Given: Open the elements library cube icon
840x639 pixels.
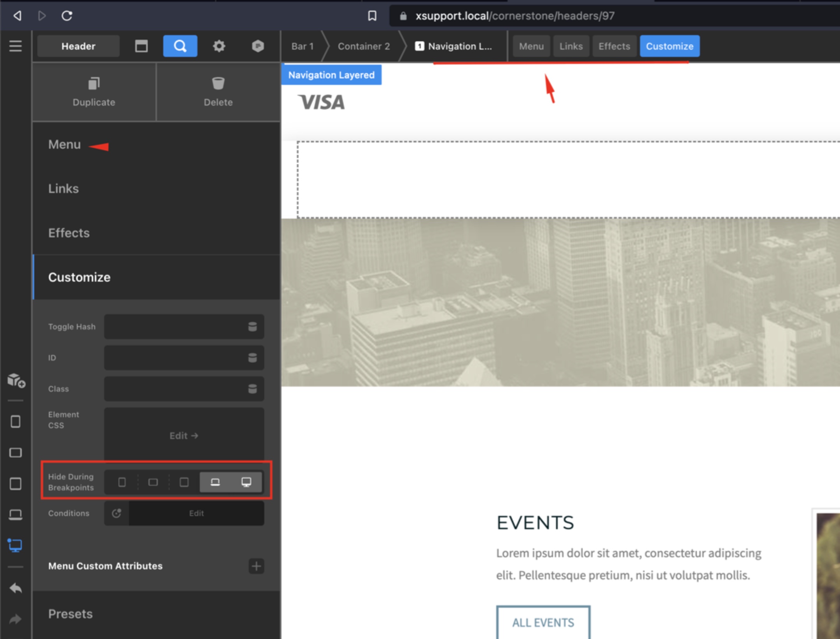Looking at the screenshot, I should coord(16,380).
